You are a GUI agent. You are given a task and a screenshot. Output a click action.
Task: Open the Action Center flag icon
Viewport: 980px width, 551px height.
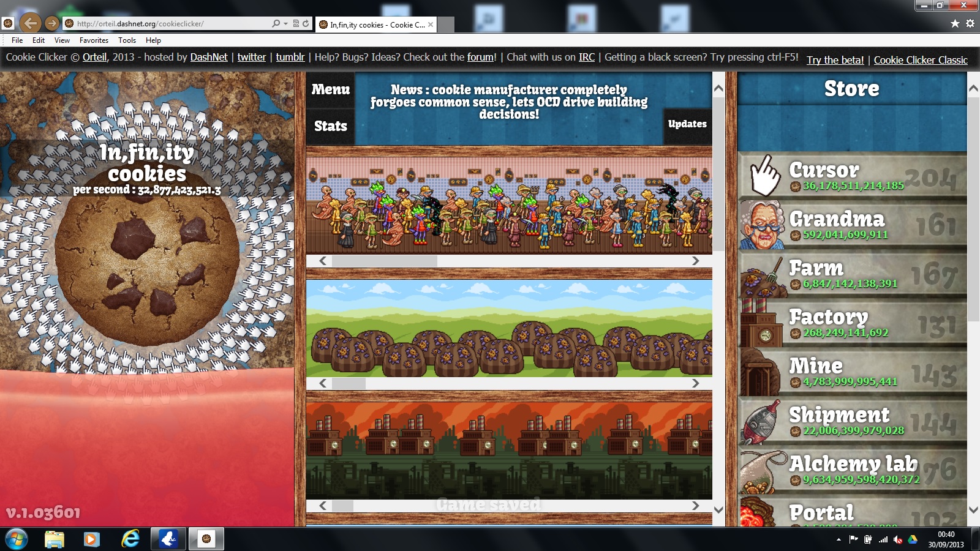pos(853,539)
